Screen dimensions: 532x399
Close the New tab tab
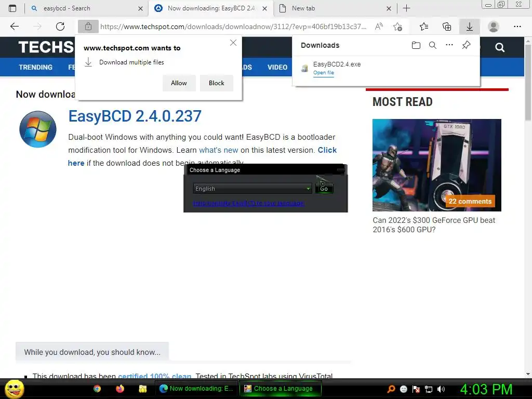coord(389,9)
